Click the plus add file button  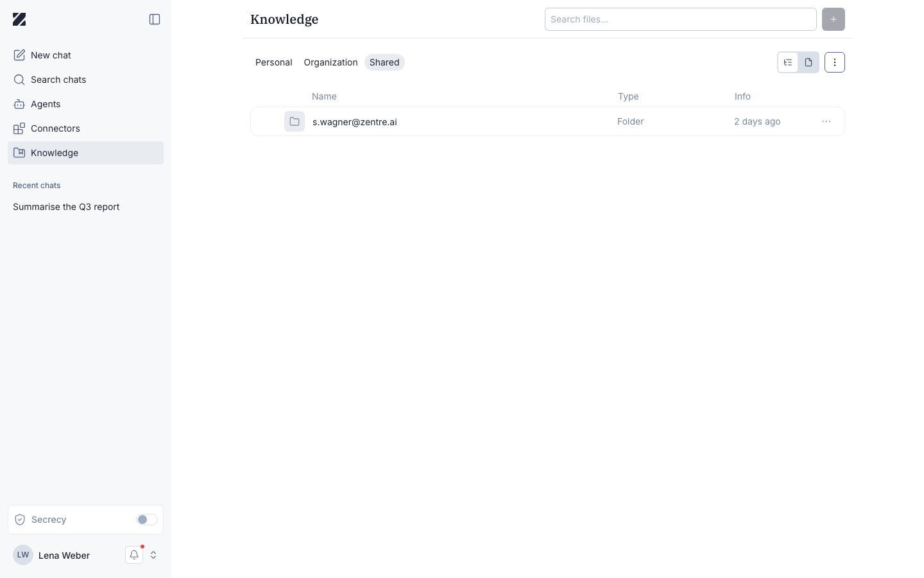[x=834, y=19]
